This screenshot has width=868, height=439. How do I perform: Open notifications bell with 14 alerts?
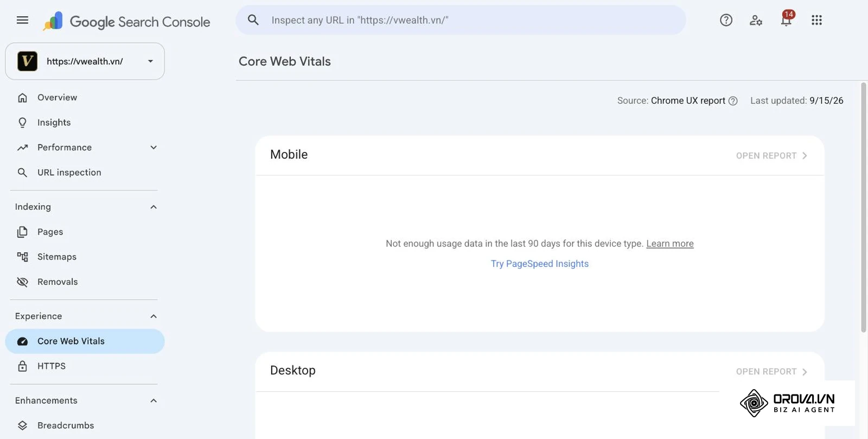787,19
